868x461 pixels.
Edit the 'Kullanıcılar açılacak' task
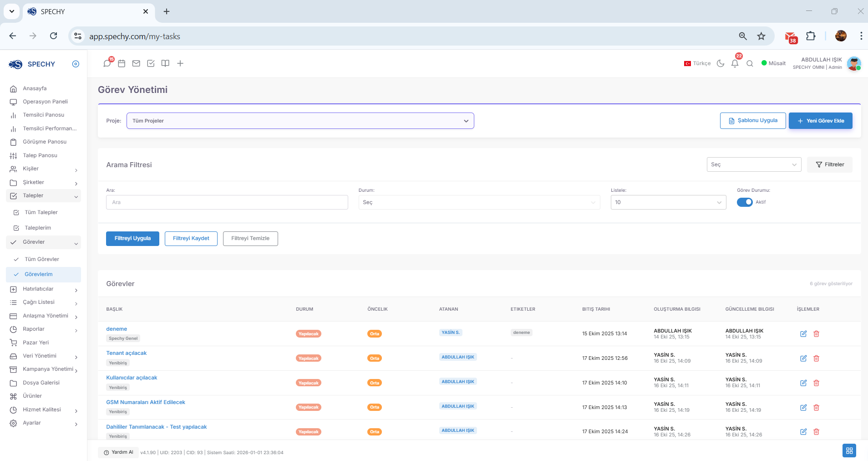[803, 383]
